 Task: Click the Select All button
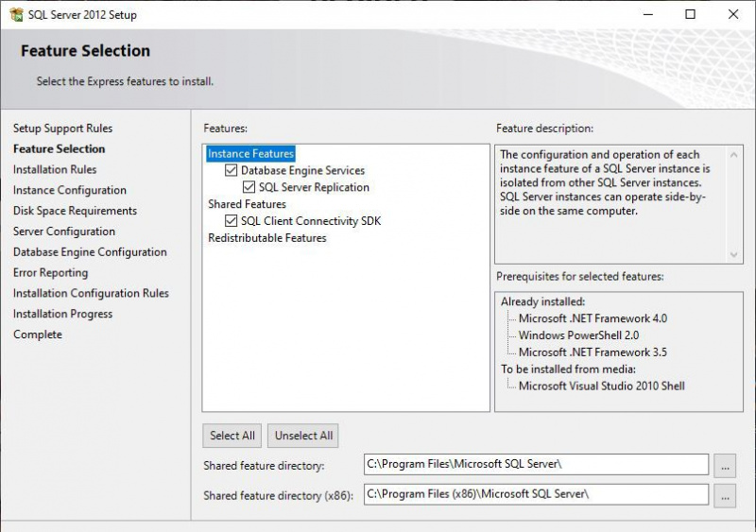(232, 436)
